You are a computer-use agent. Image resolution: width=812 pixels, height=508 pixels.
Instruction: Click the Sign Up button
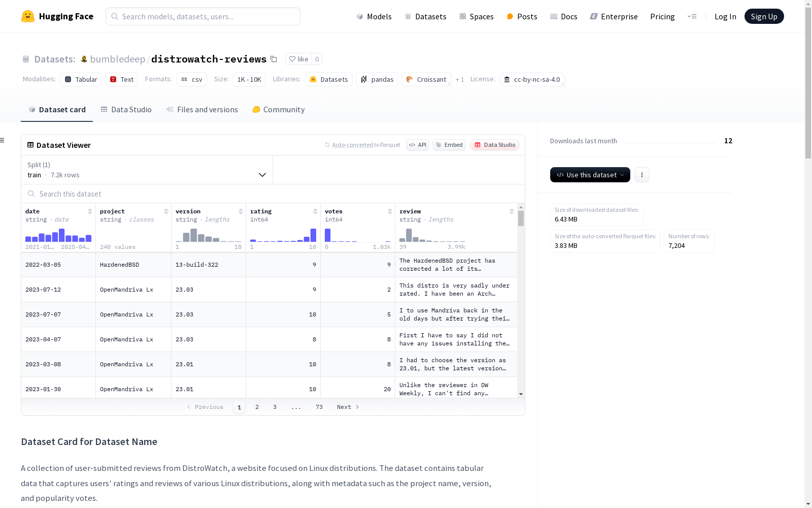(764, 16)
